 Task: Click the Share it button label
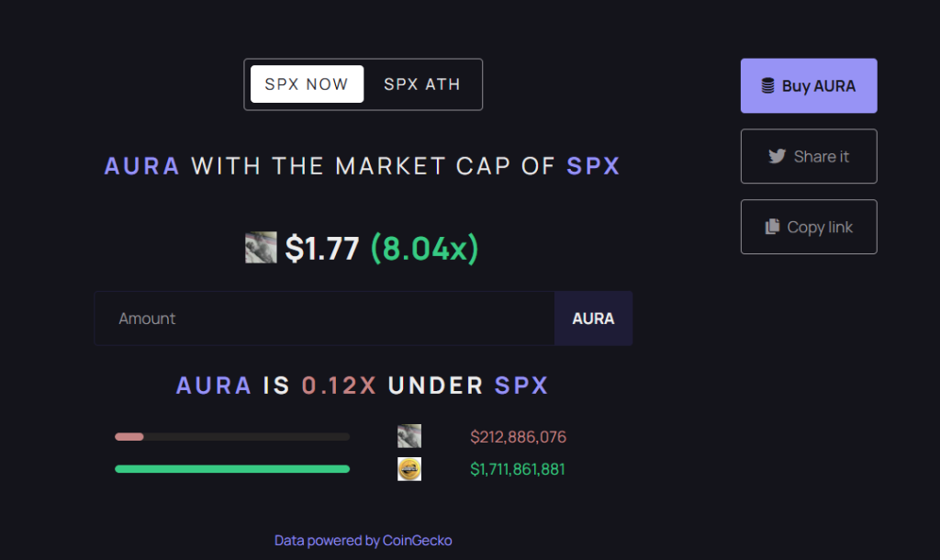click(822, 156)
